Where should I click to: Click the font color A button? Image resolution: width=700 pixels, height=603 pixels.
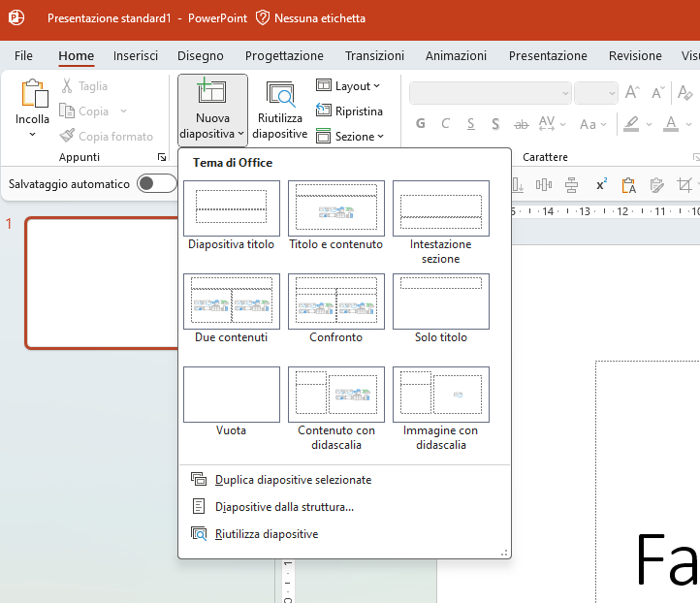point(671,124)
